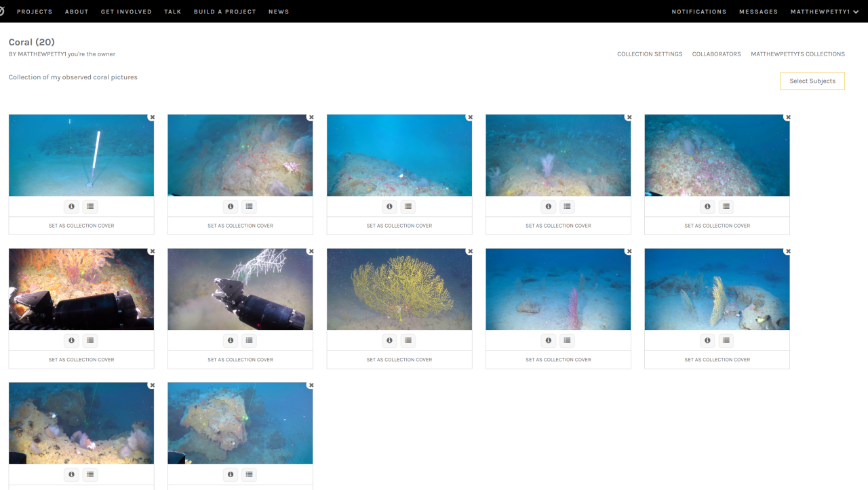This screenshot has height=490, width=868.
Task: Remove the yellow sea fan image from collection
Action: [x=470, y=251]
